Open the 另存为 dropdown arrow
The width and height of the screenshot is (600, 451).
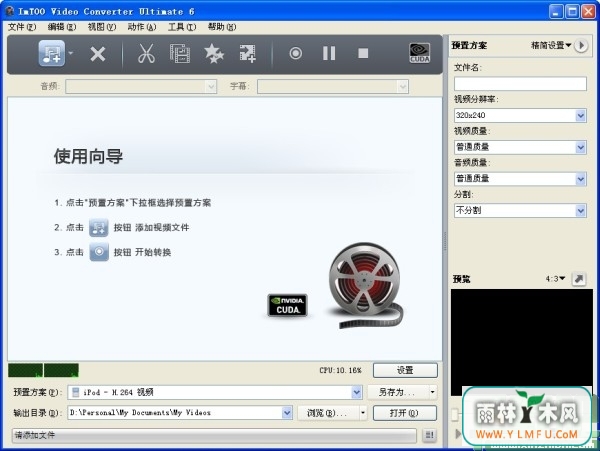[x=432, y=392]
